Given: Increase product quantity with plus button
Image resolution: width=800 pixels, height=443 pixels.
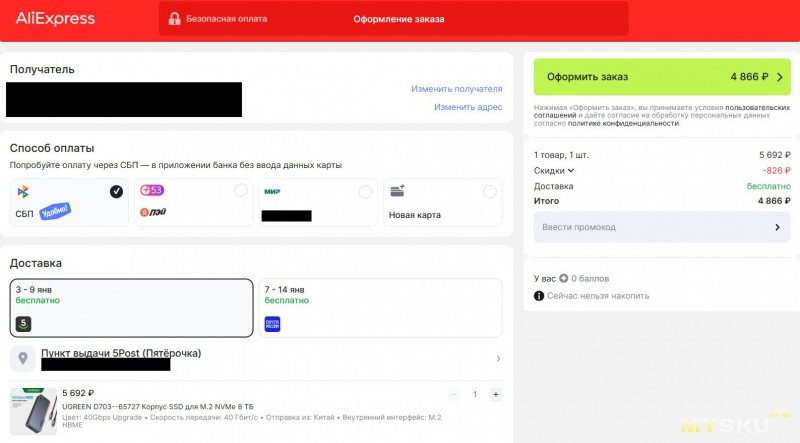Looking at the screenshot, I should pyautogui.click(x=496, y=394).
